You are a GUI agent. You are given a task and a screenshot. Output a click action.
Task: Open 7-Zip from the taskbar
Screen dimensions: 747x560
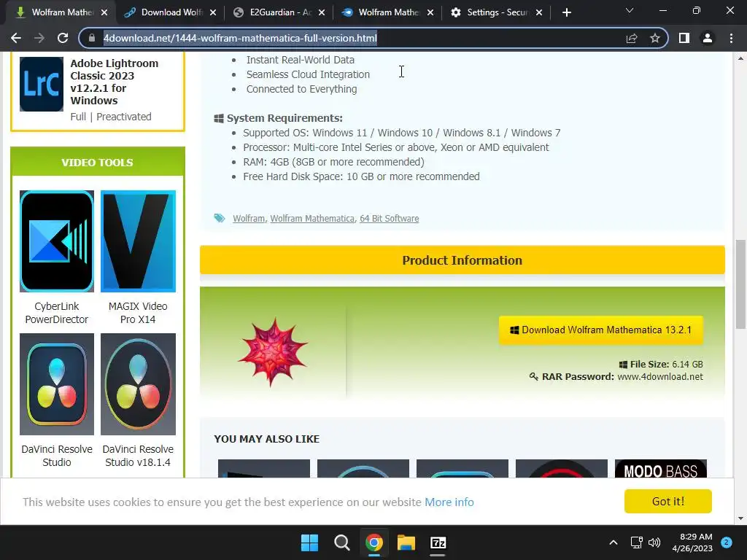438,542
